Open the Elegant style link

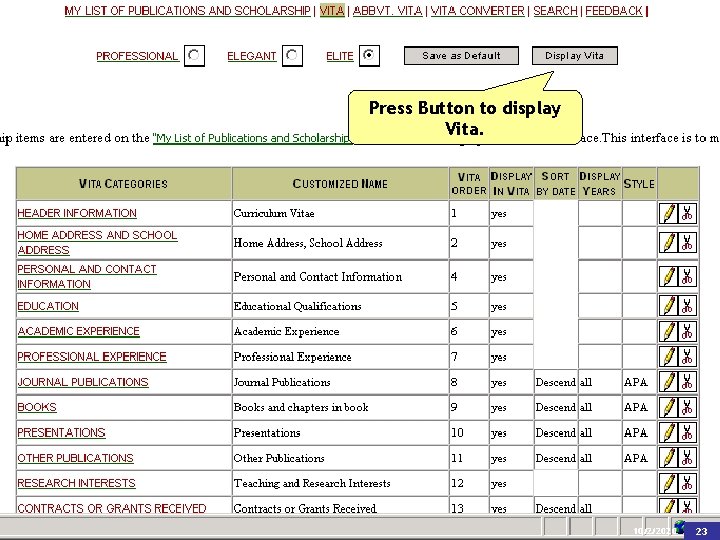coord(252,56)
